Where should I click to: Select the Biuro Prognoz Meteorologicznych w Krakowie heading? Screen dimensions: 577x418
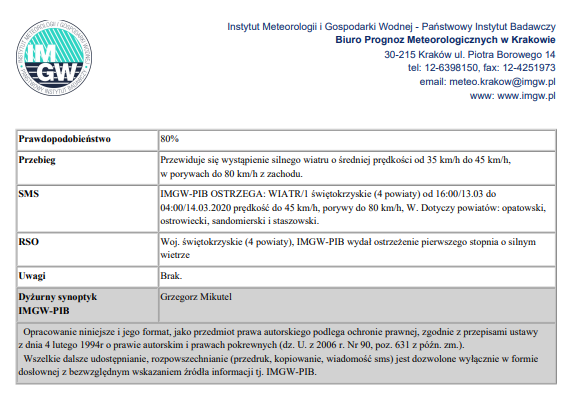point(445,40)
